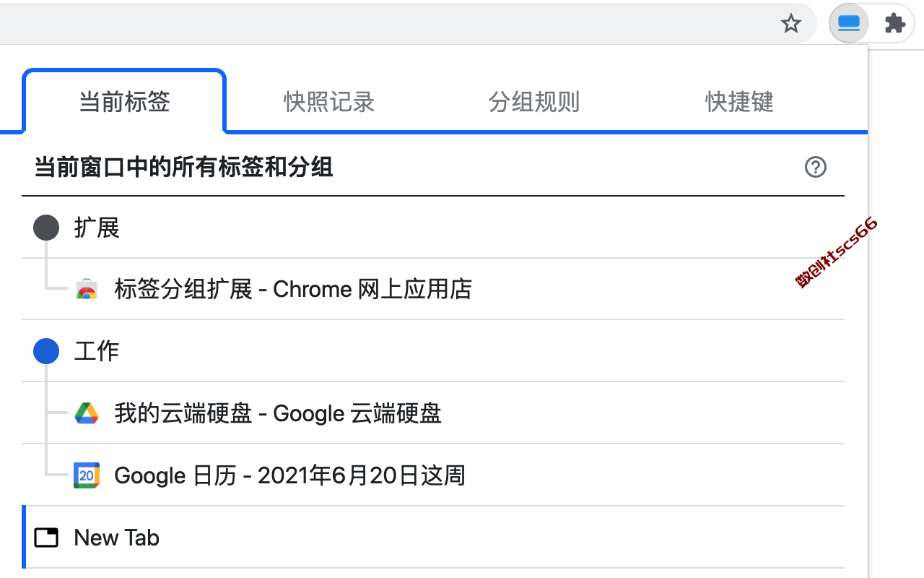The image size is (924, 578).
Task: Click the bookmark star icon
Action: coord(791,24)
